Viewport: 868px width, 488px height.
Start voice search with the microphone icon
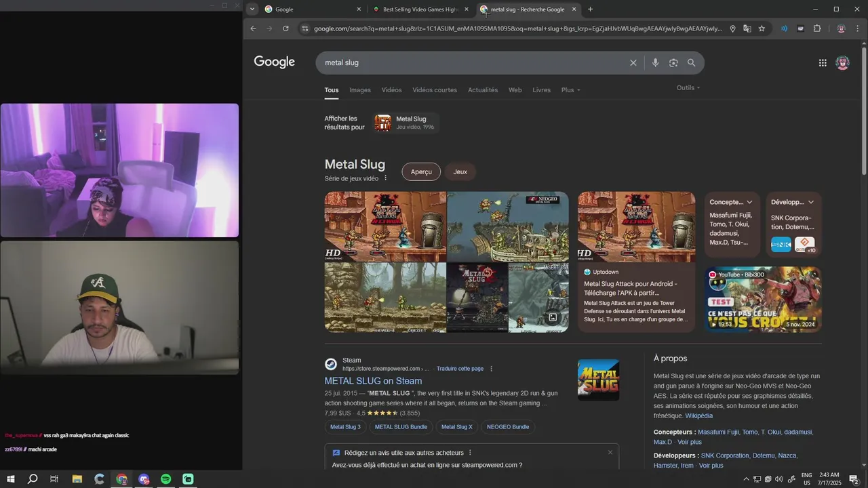[x=655, y=62]
